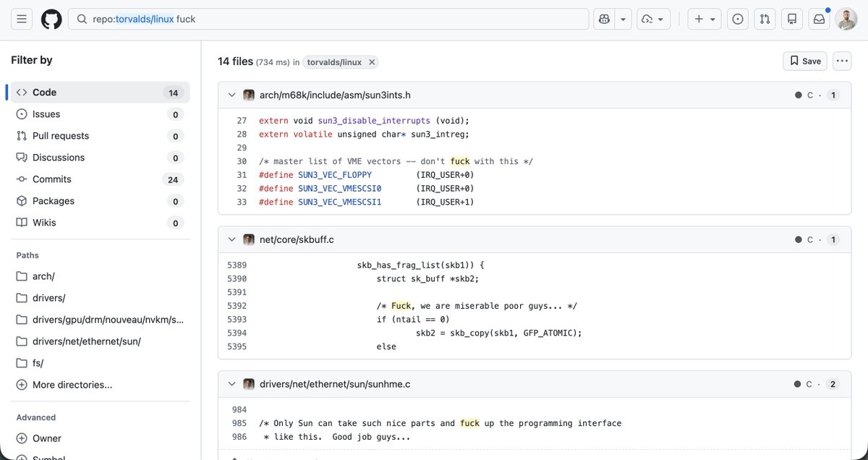868x460 pixels.
Task: Filter by fs/ path
Action: tap(100, 363)
